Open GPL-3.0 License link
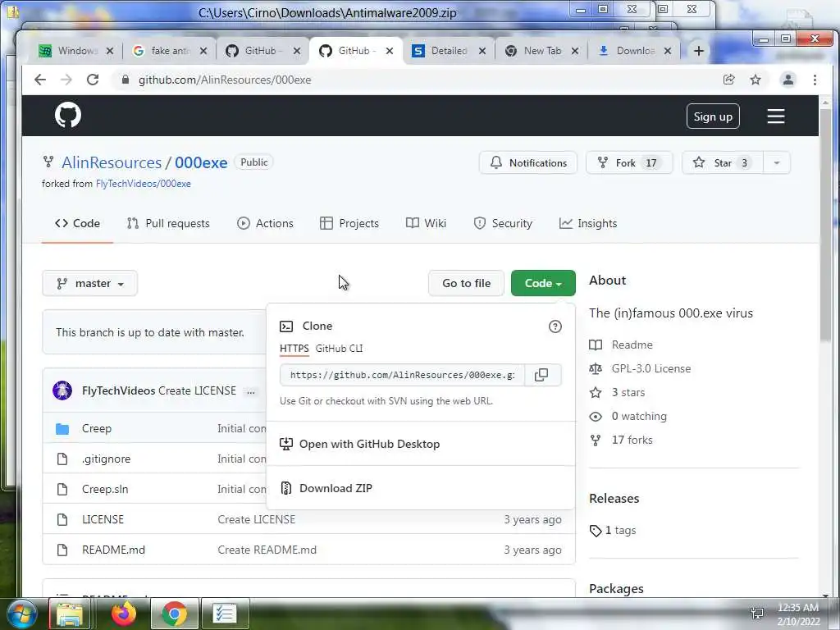Image resolution: width=840 pixels, height=630 pixels. [651, 368]
